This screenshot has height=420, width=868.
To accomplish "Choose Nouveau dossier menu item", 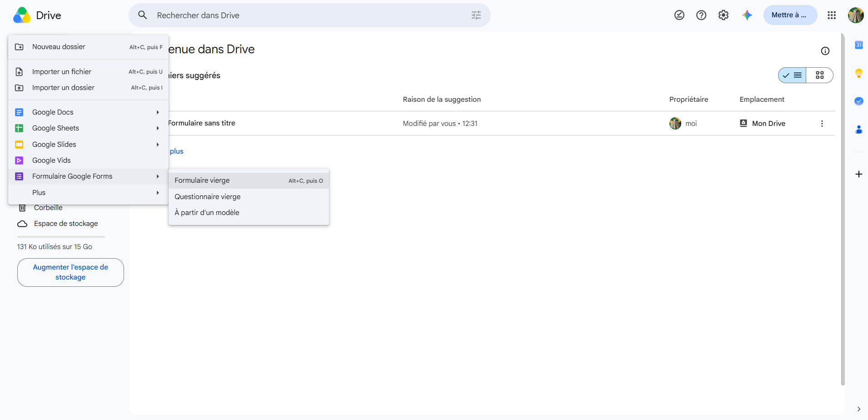I will (x=89, y=47).
